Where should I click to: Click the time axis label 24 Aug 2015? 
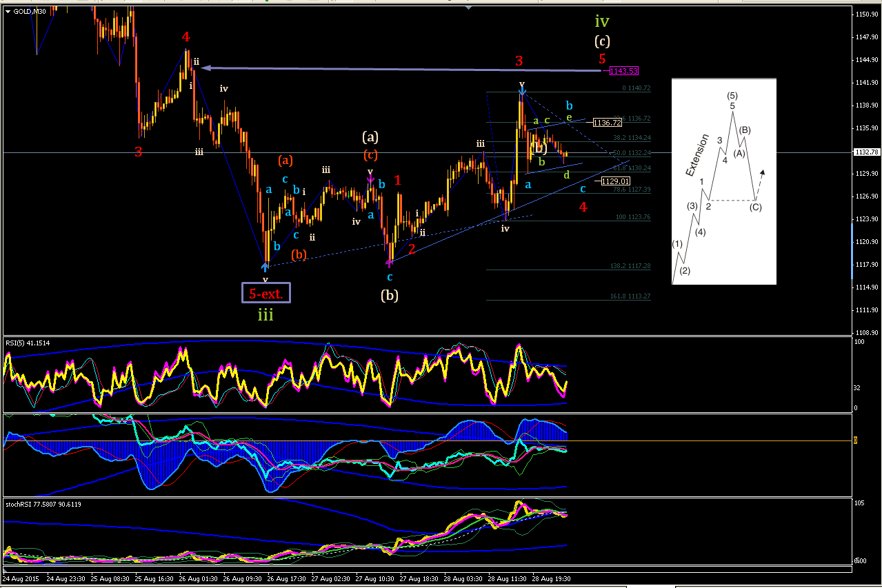coord(20,578)
